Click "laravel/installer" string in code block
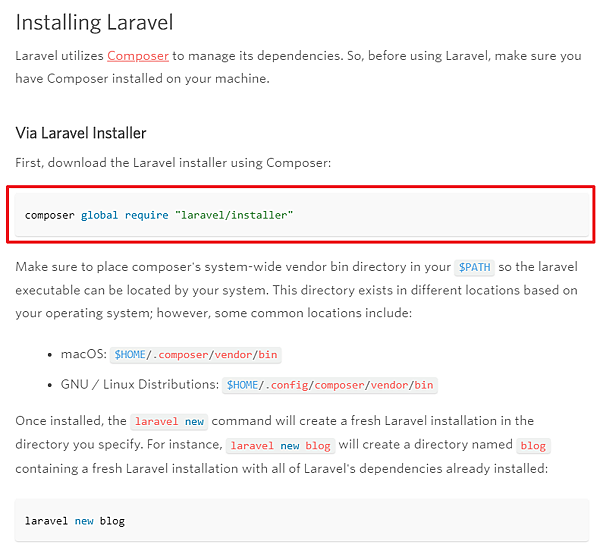The height and width of the screenshot is (554, 600). (234, 215)
